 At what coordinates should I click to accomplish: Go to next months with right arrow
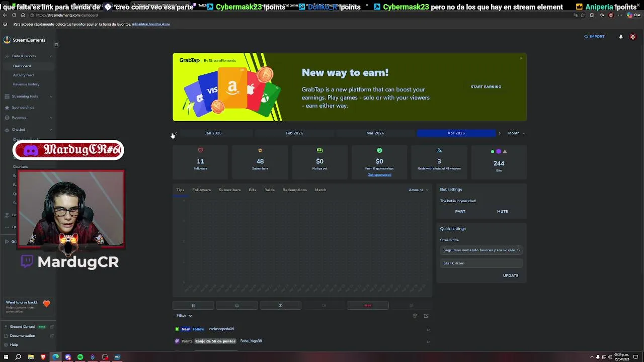pyautogui.click(x=499, y=133)
